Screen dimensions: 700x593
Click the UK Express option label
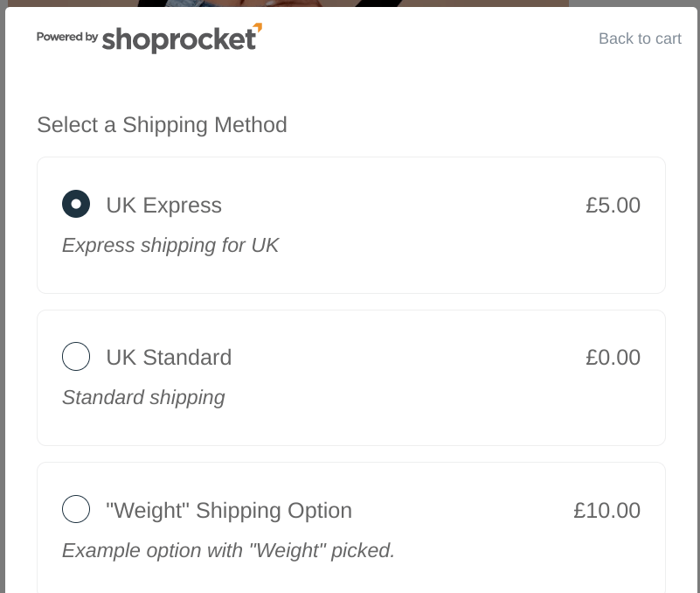point(163,206)
